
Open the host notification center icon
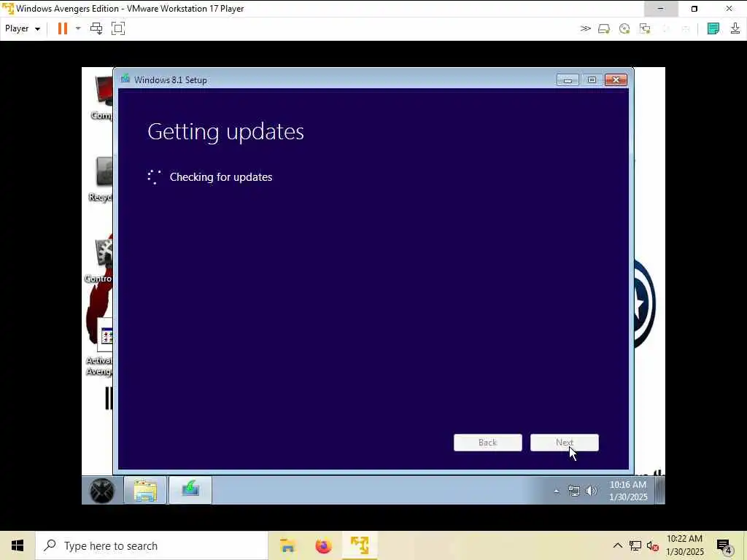(x=724, y=545)
